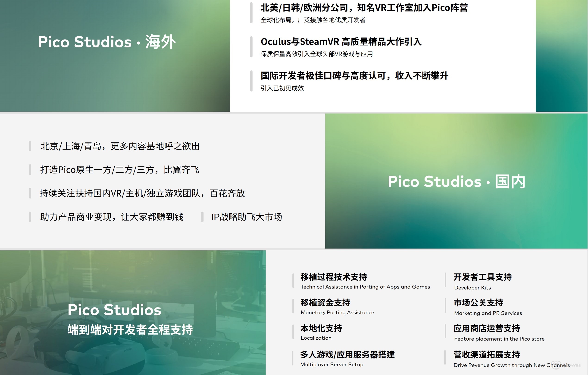Screen dimensions: 588x375
Task: Click the 开发者工具支持 heading
Action: [x=482, y=277]
